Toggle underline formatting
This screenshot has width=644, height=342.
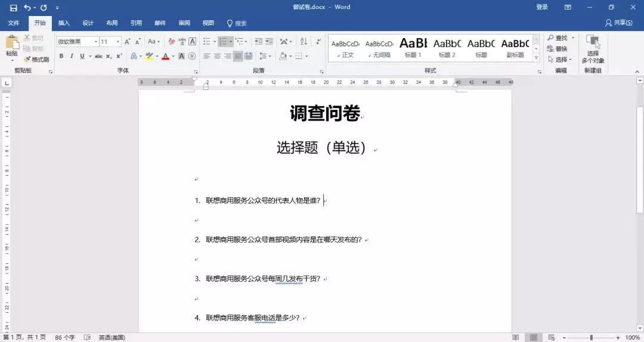(x=82, y=56)
